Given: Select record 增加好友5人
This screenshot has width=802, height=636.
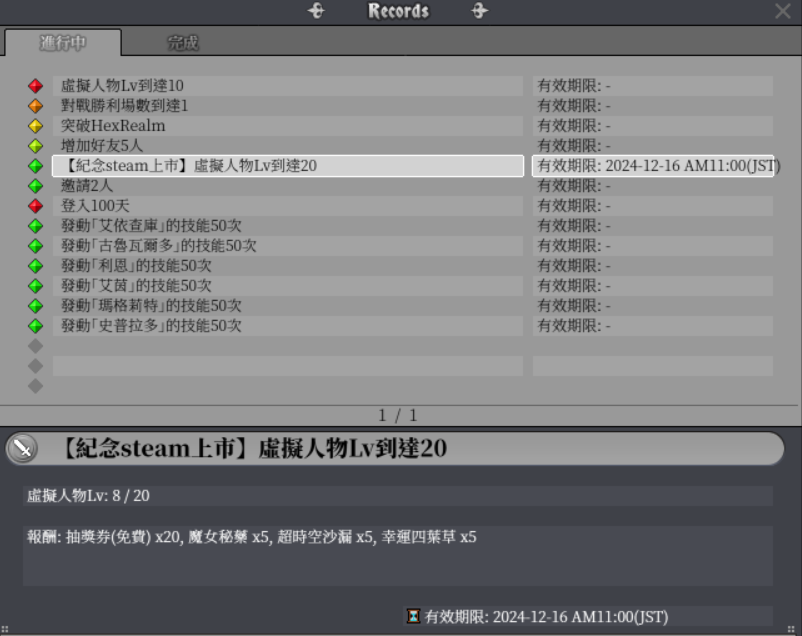Looking at the screenshot, I should 288,146.
